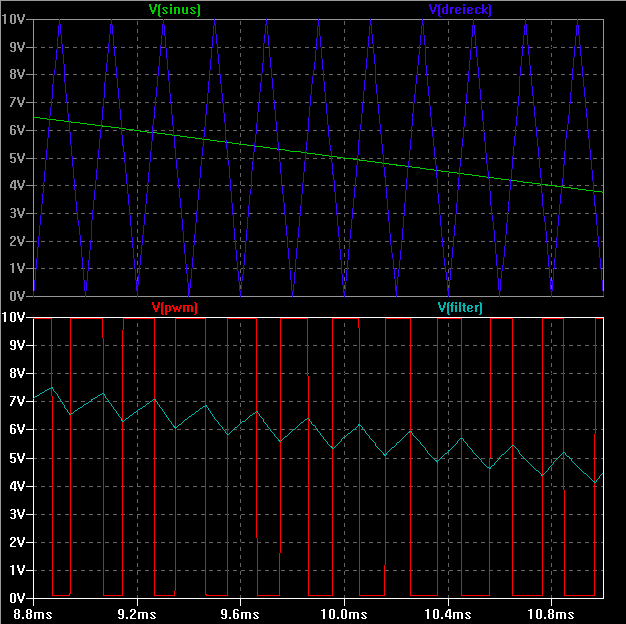
Task: Click 8V axis label in V(sinus) pane
Action: [17, 74]
